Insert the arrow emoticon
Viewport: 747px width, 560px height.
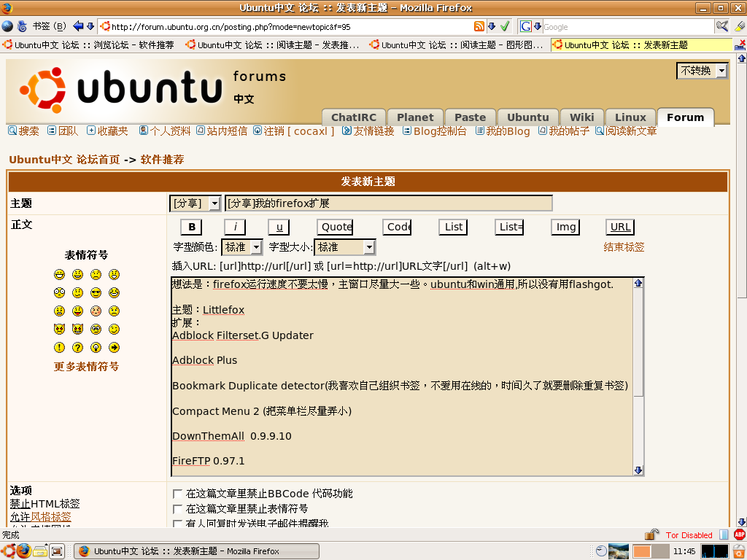[114, 347]
